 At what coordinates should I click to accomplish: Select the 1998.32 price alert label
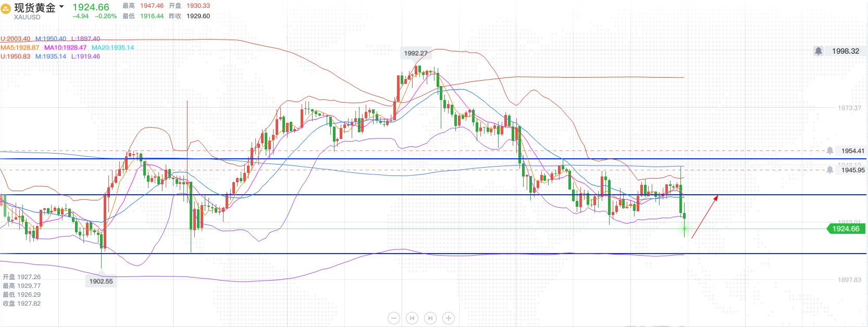point(845,51)
